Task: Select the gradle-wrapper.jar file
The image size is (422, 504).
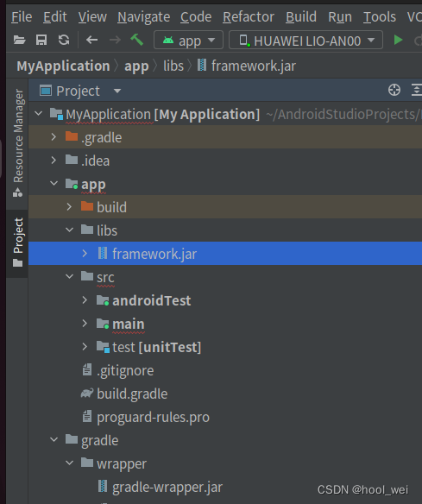Action: pyautogui.click(x=225, y=487)
